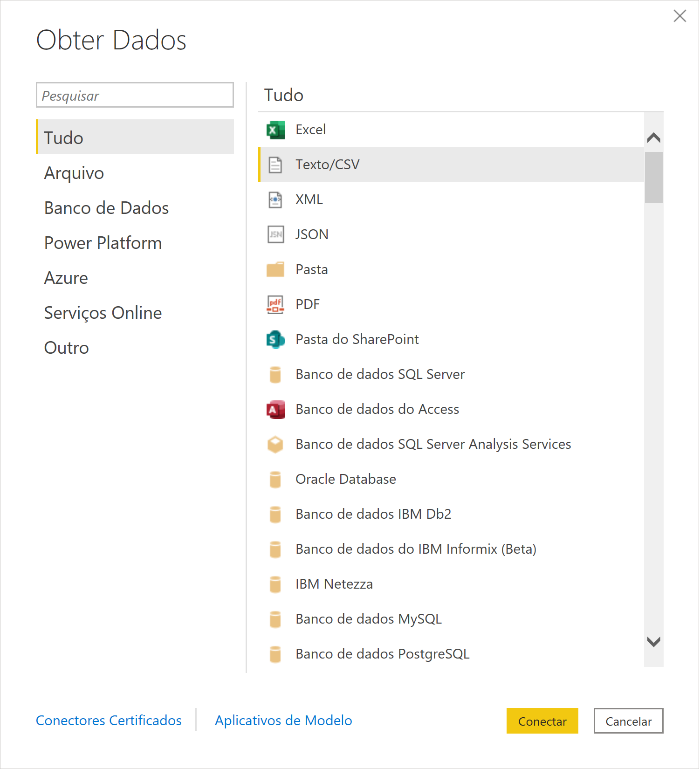Open the Serviços Online category
The width and height of the screenshot is (700, 769).
135,313
